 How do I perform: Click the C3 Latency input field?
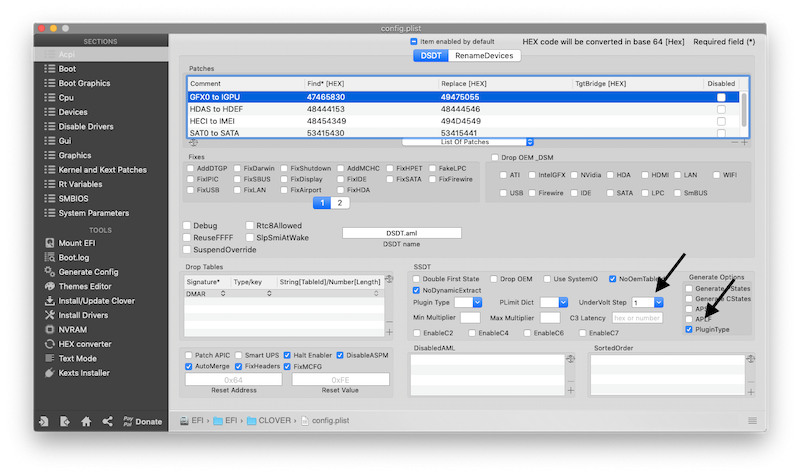637,318
